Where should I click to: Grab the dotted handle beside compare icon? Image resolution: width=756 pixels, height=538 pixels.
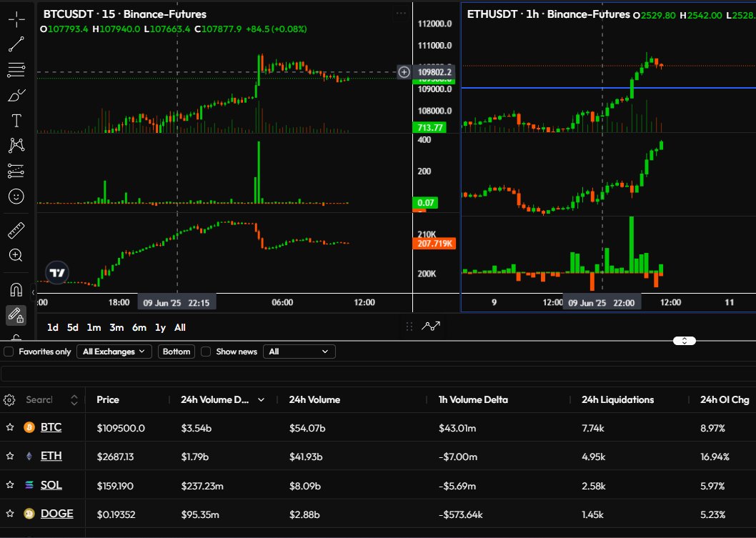(x=409, y=327)
